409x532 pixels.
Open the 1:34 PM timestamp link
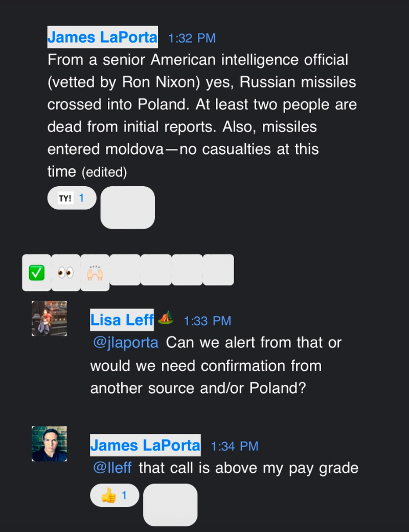tap(235, 447)
